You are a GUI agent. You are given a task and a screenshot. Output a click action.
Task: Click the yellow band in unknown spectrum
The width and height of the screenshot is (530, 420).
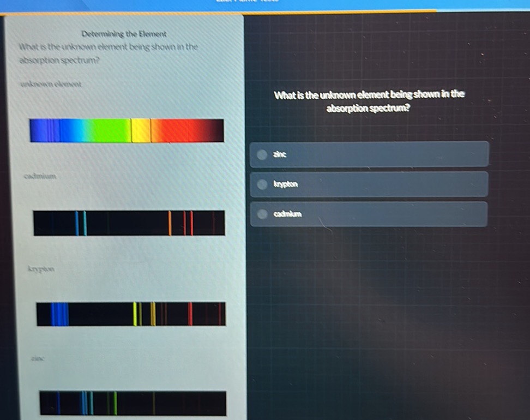[x=141, y=130]
